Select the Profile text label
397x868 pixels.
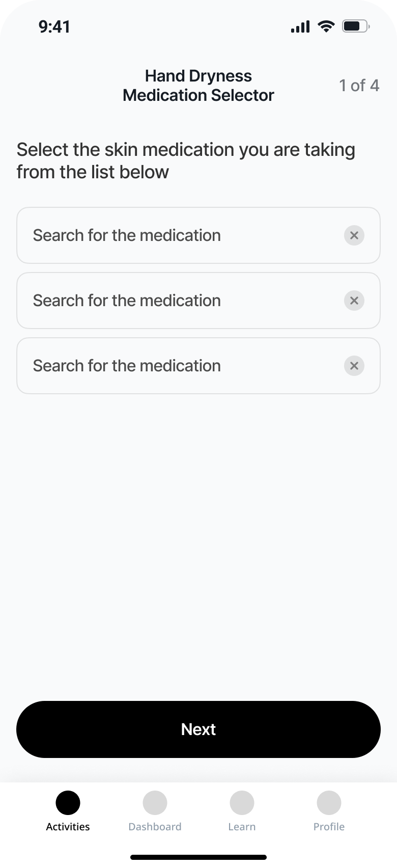(x=329, y=827)
